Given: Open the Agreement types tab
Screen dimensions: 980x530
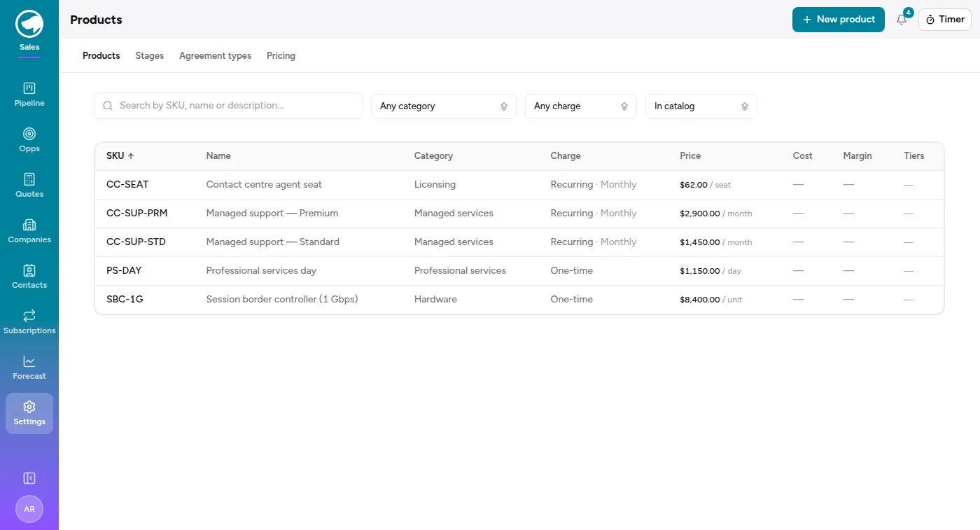Looking at the screenshot, I should click(x=215, y=56).
